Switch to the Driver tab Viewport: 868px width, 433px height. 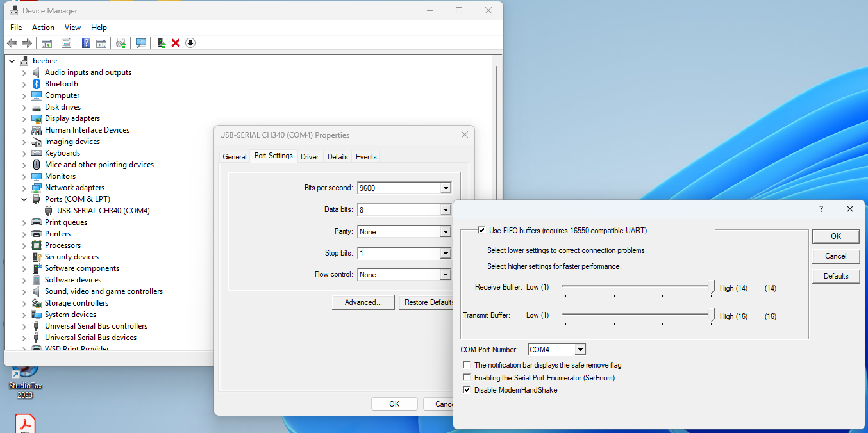(310, 157)
